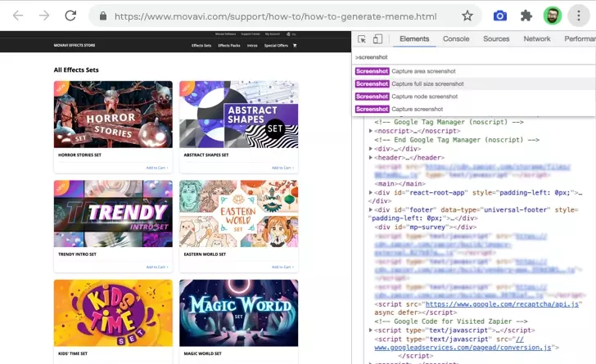Viewport: 596px width, 364px height.
Task: Add Horror Stories Set to cart
Action: click(157, 168)
